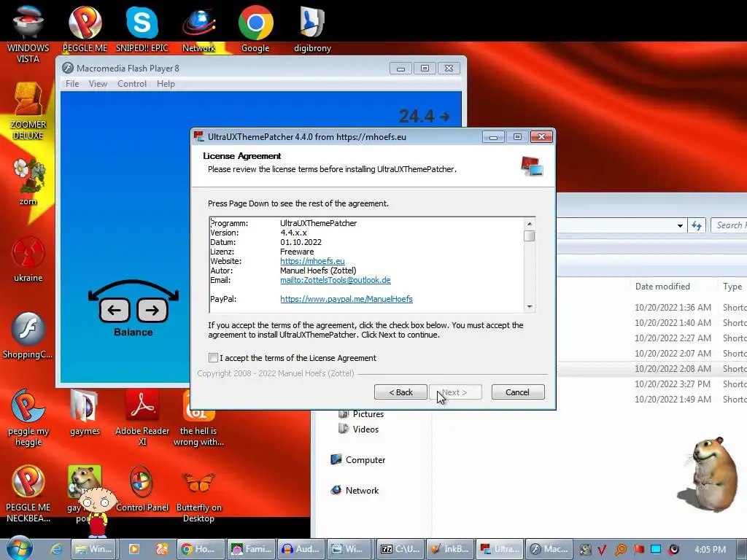Open PEGGLE ME desktop icon
The height and width of the screenshot is (560, 747).
[x=85, y=28]
